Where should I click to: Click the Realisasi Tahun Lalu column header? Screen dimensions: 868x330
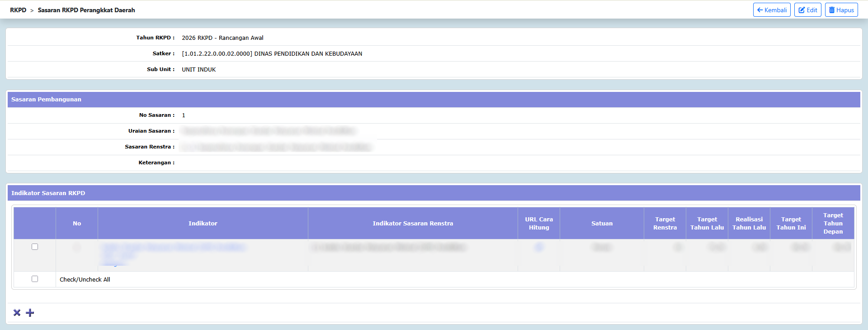749,223
